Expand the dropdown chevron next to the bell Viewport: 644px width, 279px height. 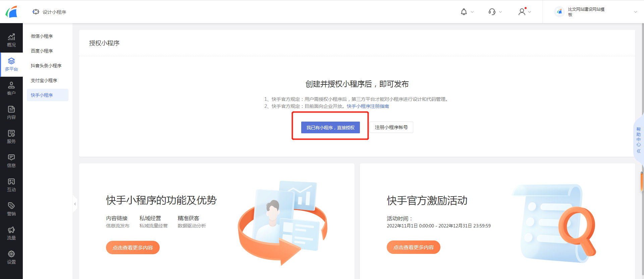472,12
